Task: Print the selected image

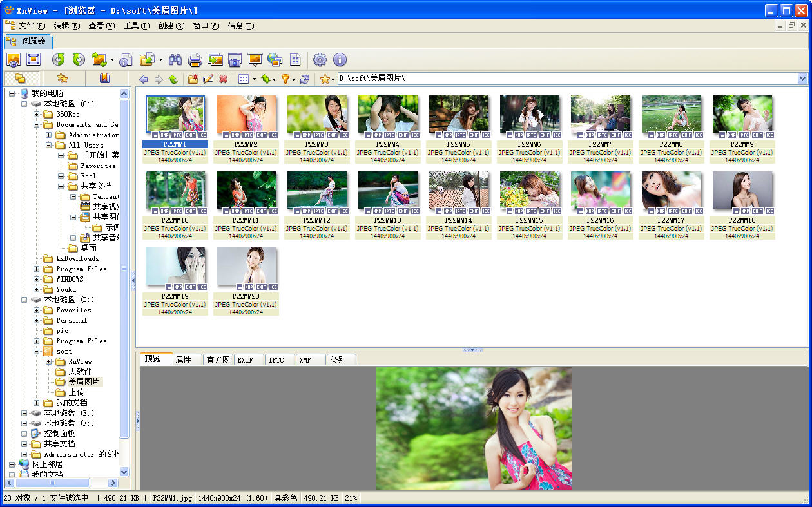Action: point(195,60)
